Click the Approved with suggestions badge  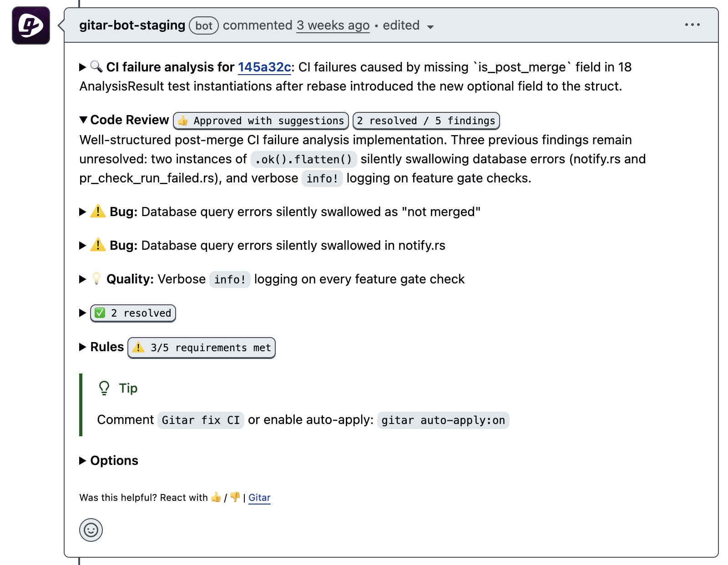pyautogui.click(x=261, y=121)
